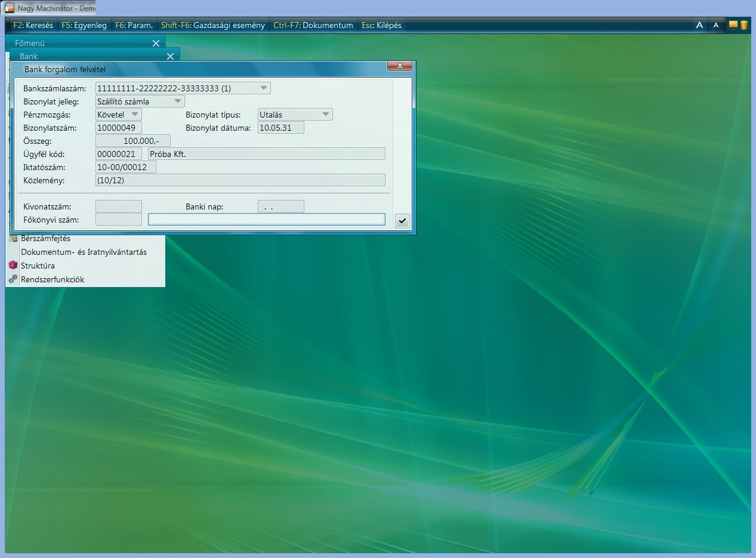Open Struktúra via its pink cube icon
Viewport: 756px width, 558px height.
[x=13, y=266]
